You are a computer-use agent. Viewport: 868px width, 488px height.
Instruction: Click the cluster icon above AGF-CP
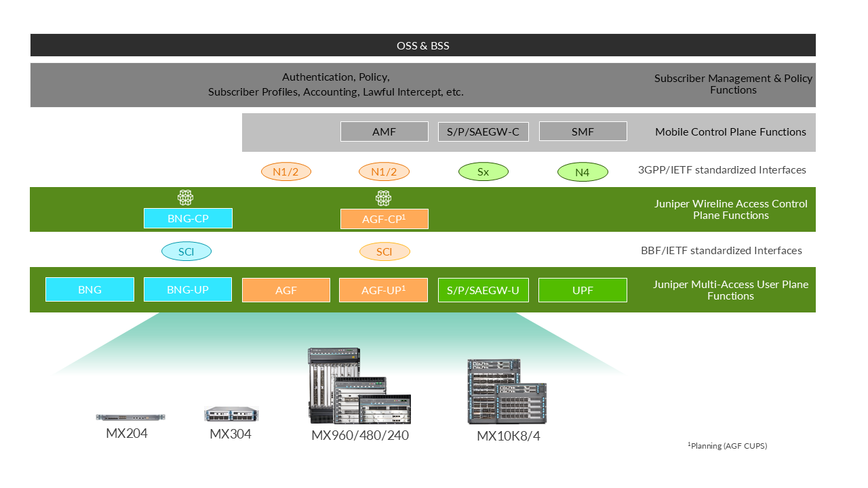click(384, 198)
